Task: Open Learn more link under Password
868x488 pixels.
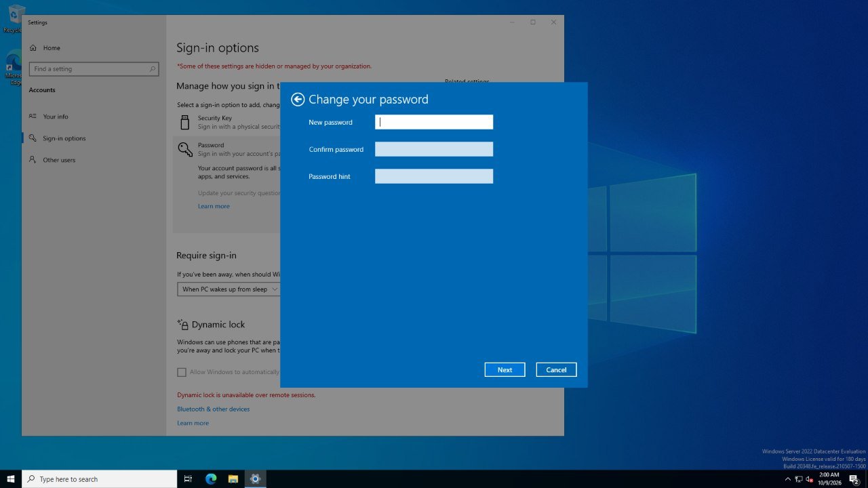Action: (x=214, y=206)
